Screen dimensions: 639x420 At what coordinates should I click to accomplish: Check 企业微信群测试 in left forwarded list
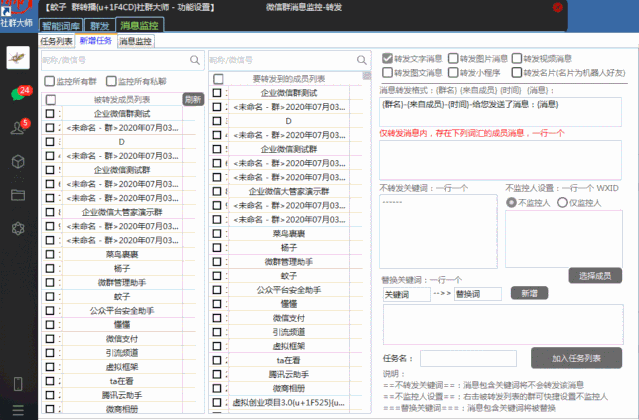50,113
